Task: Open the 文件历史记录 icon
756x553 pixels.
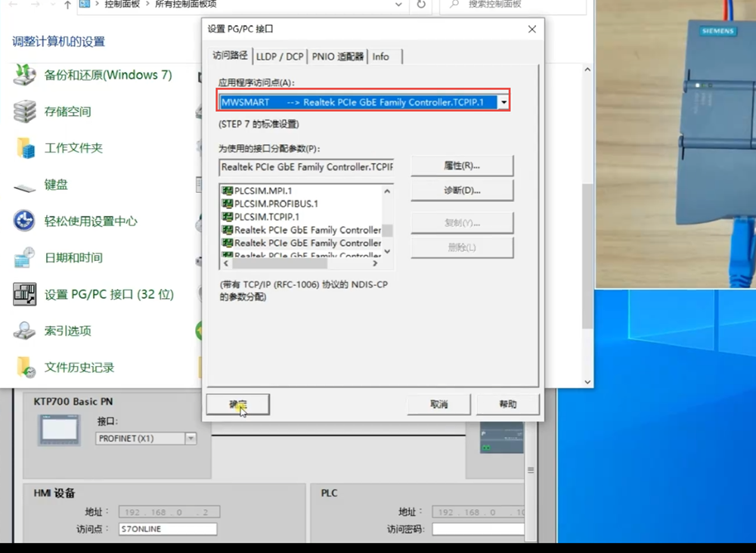Action: (25, 368)
